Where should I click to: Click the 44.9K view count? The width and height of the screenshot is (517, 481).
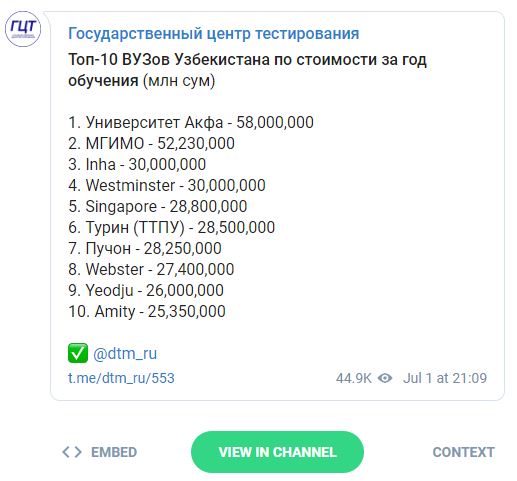coord(354,378)
